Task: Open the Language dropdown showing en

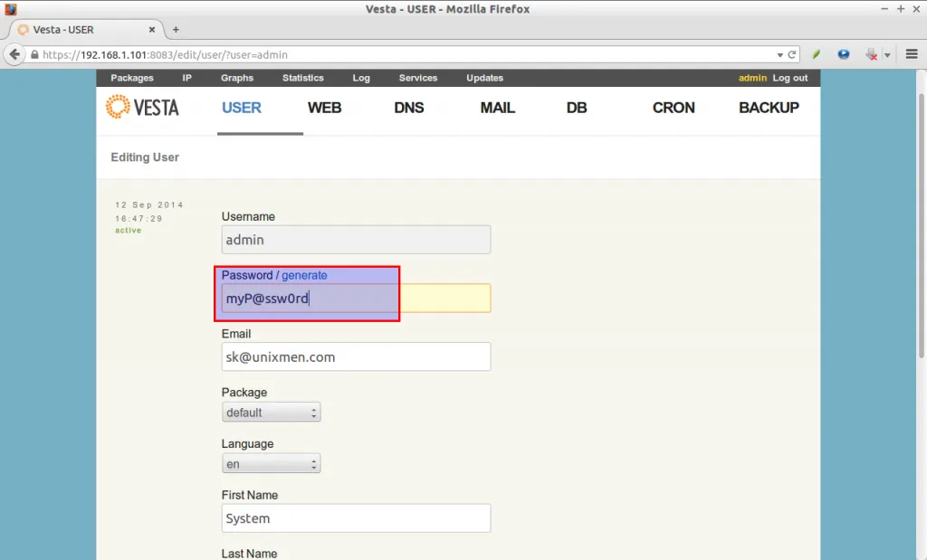Action: coord(272,464)
